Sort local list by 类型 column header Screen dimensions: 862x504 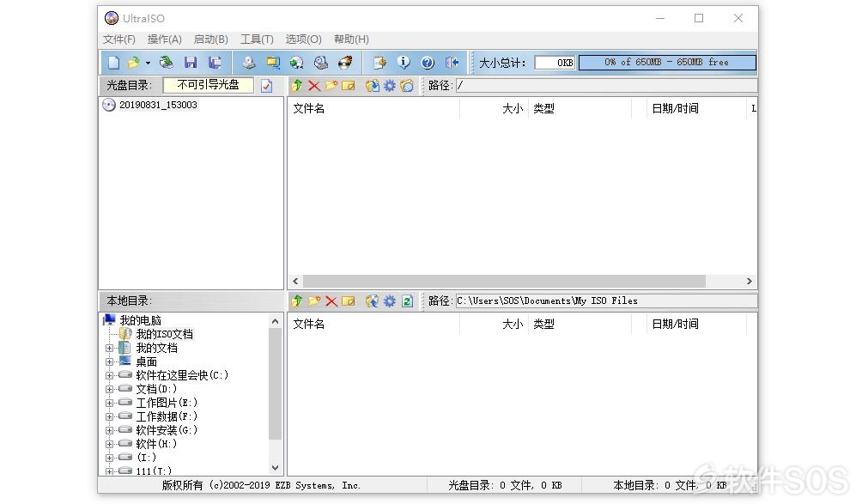coord(580,324)
